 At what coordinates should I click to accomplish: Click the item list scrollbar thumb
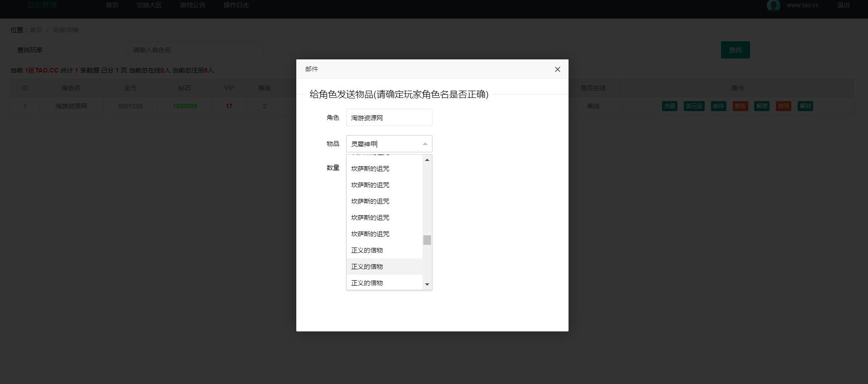pyautogui.click(x=427, y=240)
